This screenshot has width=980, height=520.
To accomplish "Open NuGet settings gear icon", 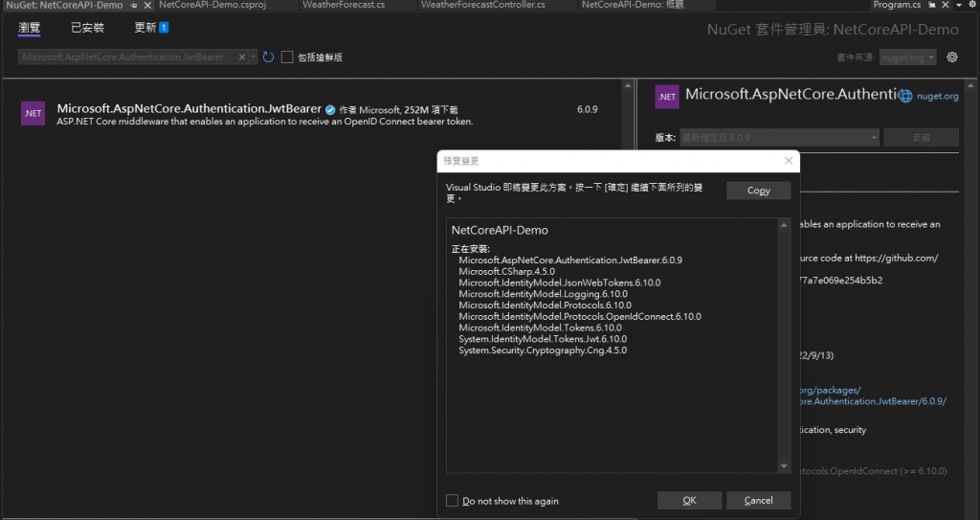I will tap(952, 57).
